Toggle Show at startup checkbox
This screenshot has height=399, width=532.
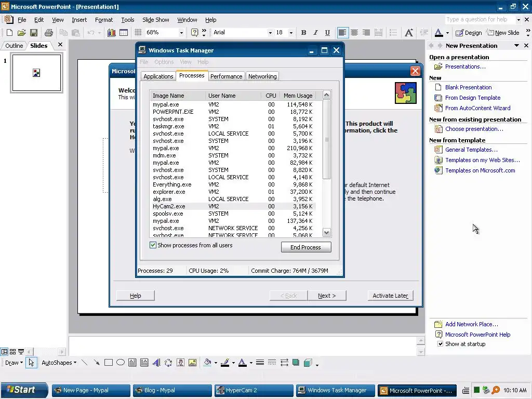tap(441, 344)
